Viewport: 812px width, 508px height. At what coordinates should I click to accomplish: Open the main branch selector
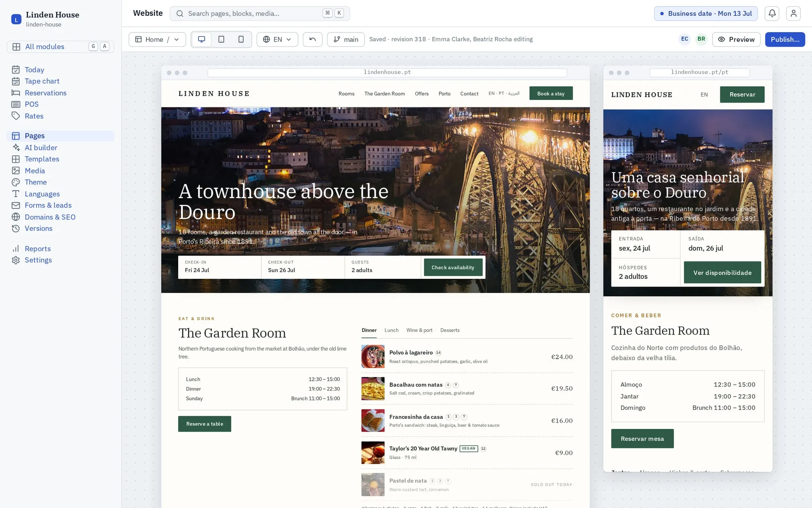(346, 39)
